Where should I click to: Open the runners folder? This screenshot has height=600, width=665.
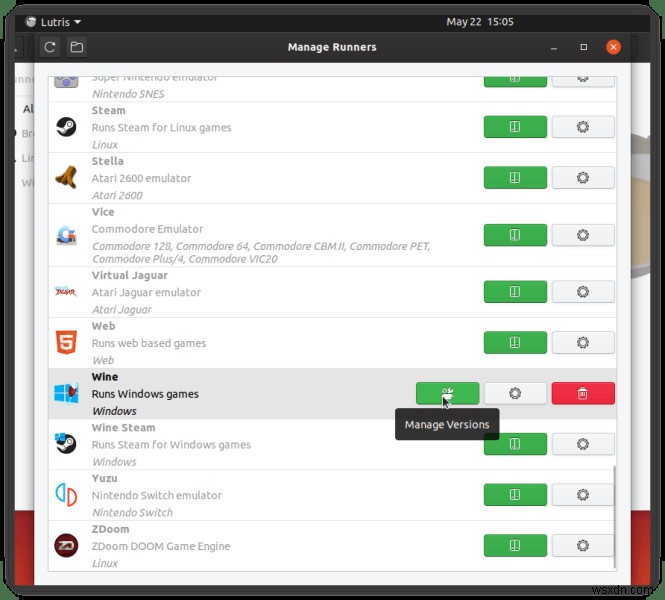77,47
